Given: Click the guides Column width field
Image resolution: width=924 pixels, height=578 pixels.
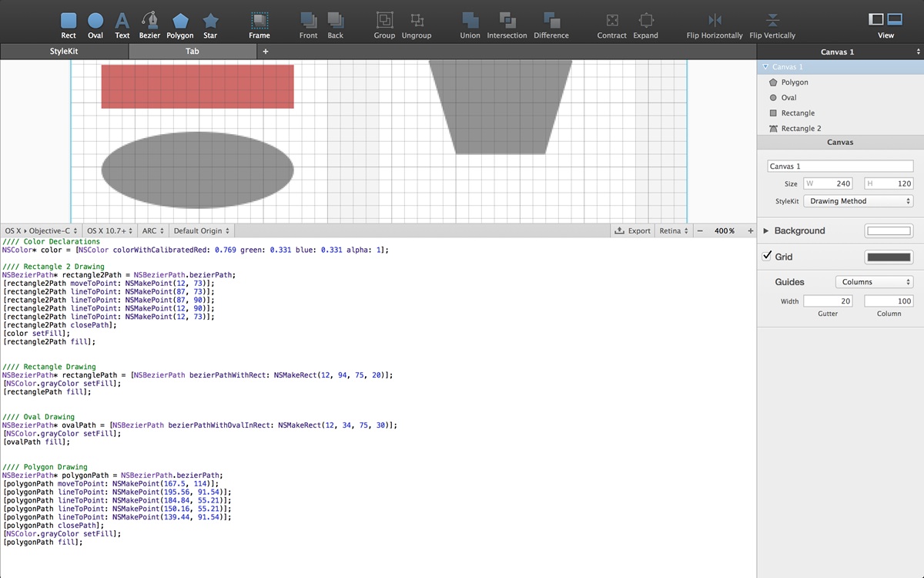Looking at the screenshot, I should (889, 301).
